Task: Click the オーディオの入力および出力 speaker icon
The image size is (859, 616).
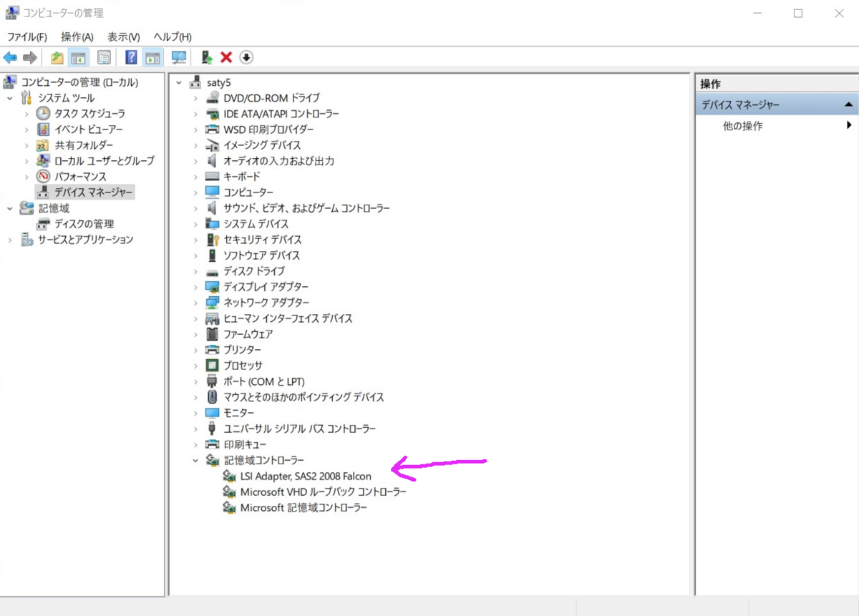Action: [212, 161]
